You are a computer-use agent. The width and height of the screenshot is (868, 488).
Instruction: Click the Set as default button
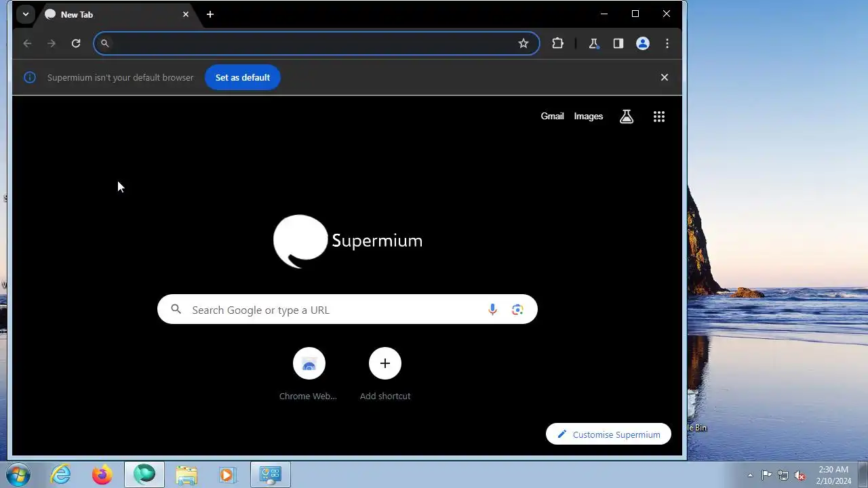coord(243,77)
